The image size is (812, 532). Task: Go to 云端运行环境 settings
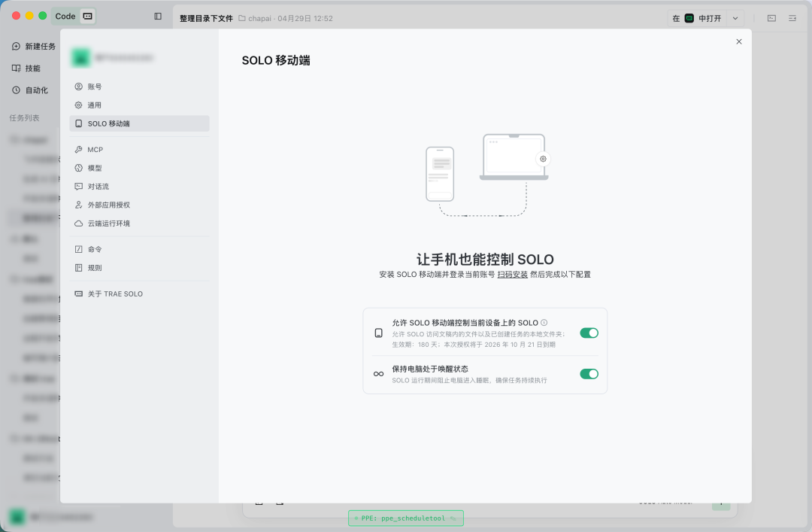click(139, 223)
